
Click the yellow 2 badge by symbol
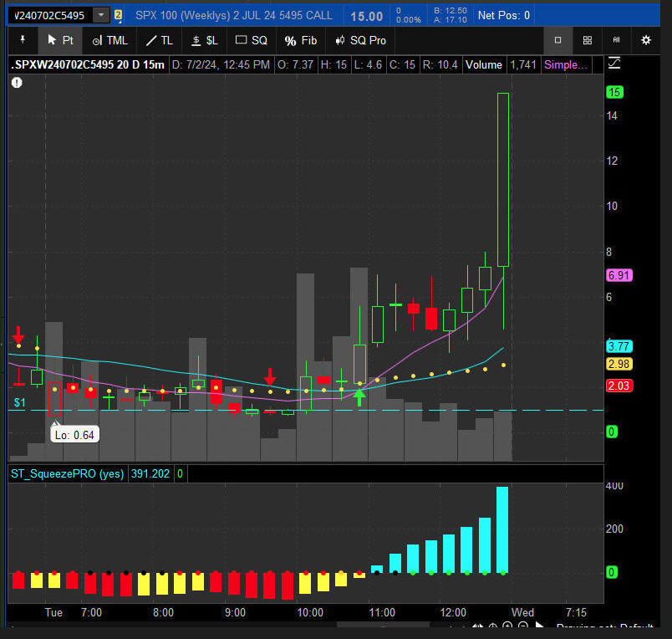[x=118, y=15]
